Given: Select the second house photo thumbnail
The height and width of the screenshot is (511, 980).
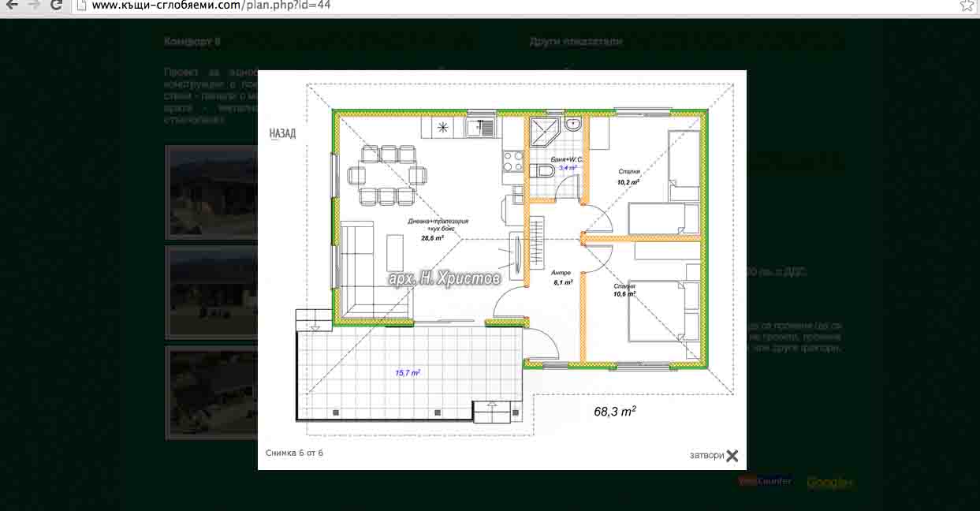Looking at the screenshot, I should tap(211, 293).
